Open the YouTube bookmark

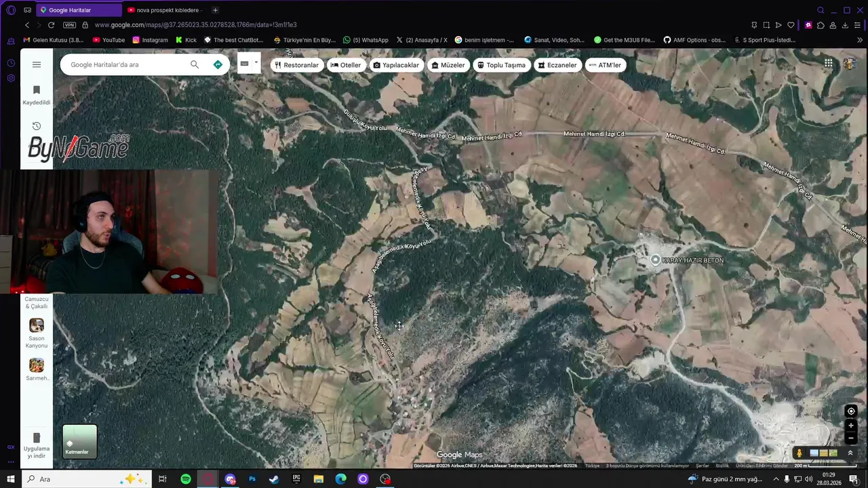tap(108, 40)
